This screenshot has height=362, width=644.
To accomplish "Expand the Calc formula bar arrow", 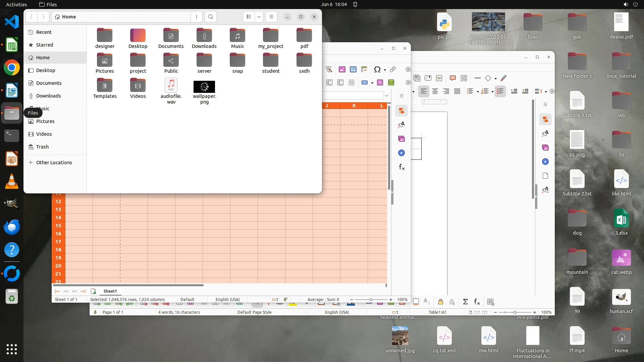I will tap(387, 96).
